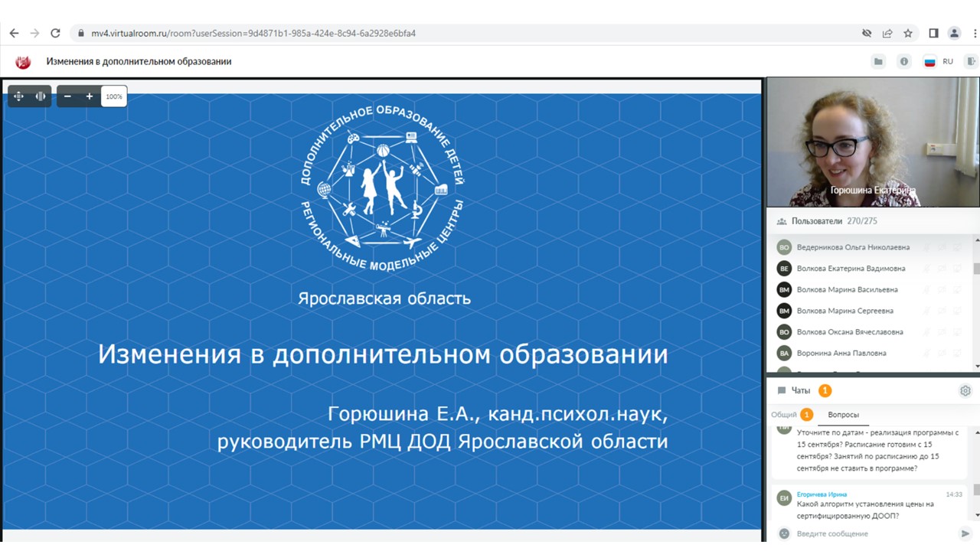Viewport: 980px width, 551px height.
Task: Toggle microphone for Ведерникова Ольга Николаевна
Action: click(926, 247)
